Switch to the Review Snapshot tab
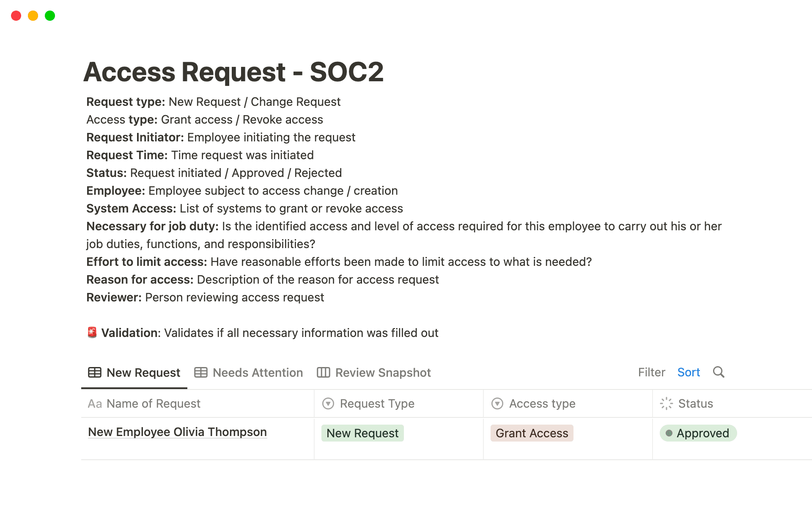This screenshot has height=508, width=812. click(383, 372)
